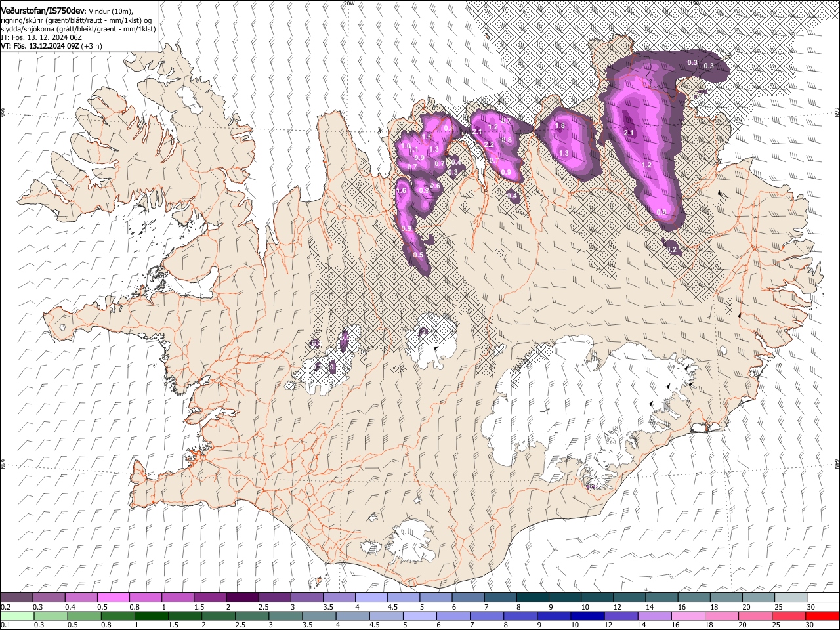Pick the deep navy 10 rain legend swatch

click(x=587, y=616)
